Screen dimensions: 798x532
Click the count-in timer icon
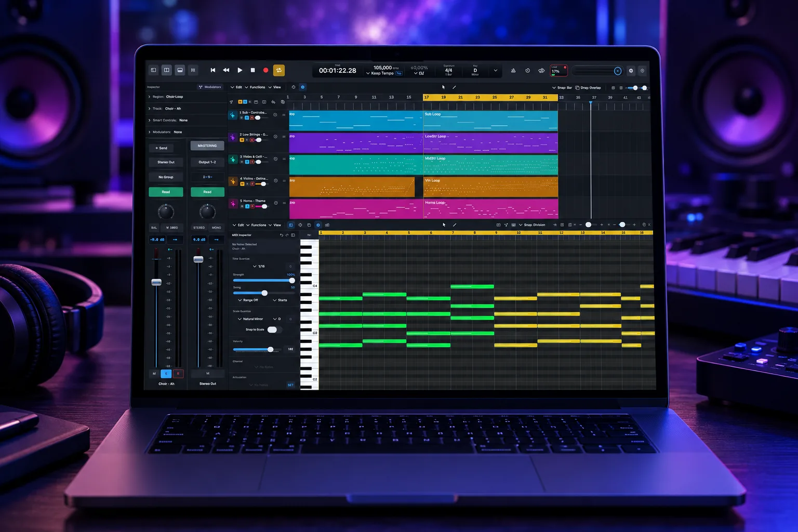pos(527,71)
